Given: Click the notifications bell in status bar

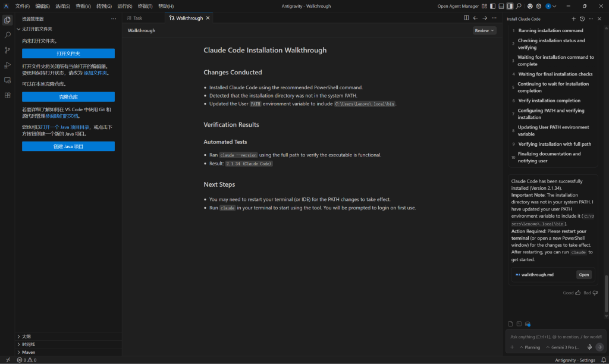Looking at the screenshot, I should pos(602,360).
